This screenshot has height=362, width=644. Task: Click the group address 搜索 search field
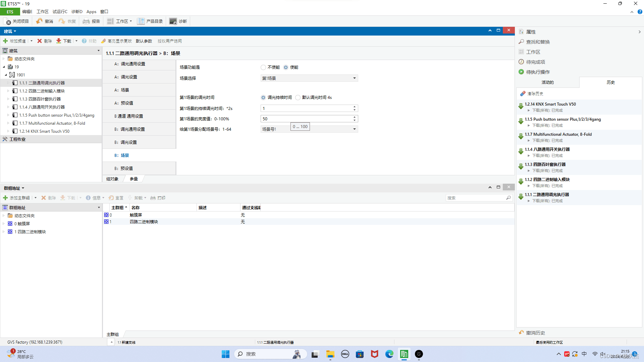tap(476, 198)
